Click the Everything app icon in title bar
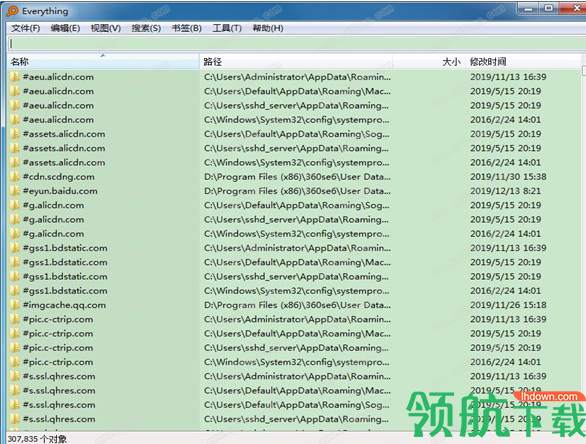Screen dimensions: 586x444 click(12, 11)
